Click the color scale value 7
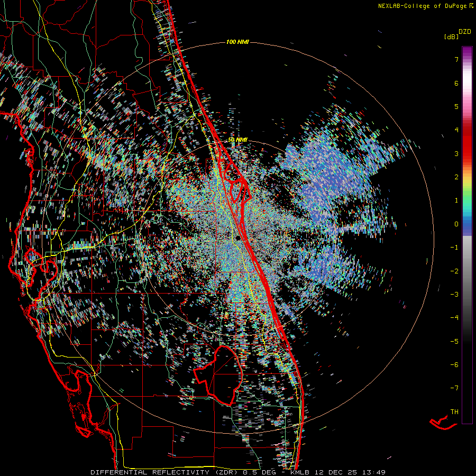This screenshot has width=476, height=476. pos(456,59)
